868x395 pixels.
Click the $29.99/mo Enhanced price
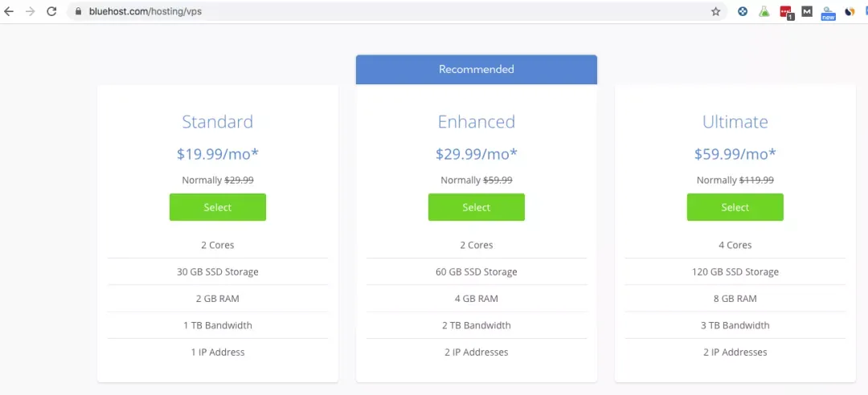[476, 154]
